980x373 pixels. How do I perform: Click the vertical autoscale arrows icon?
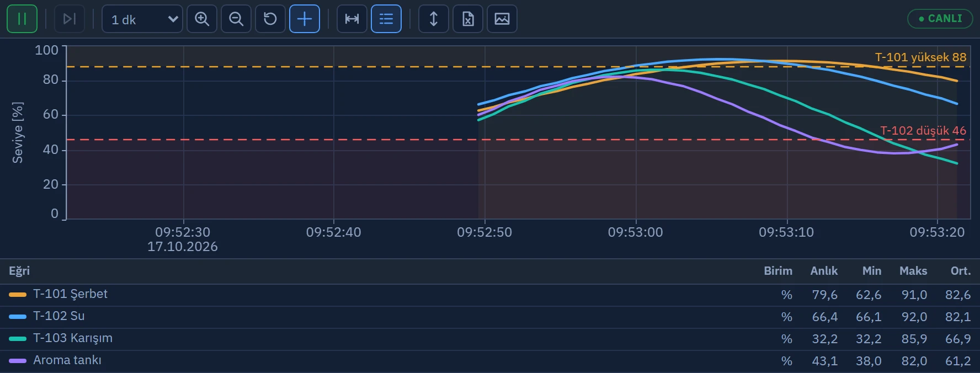click(x=434, y=19)
